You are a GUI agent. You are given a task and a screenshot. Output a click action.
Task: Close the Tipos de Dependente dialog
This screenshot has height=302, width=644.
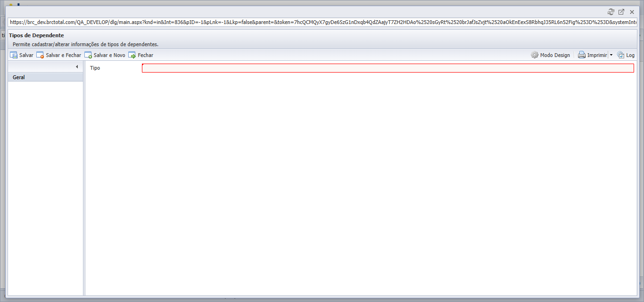(x=632, y=12)
